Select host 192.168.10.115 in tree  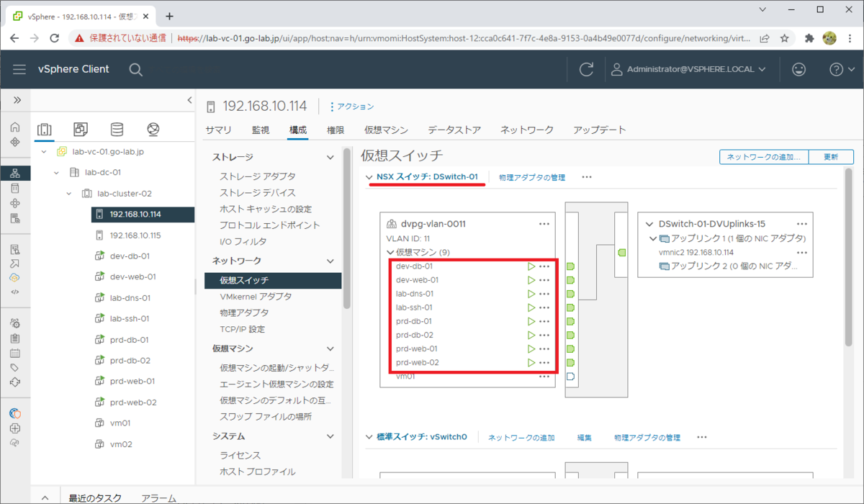coord(135,235)
